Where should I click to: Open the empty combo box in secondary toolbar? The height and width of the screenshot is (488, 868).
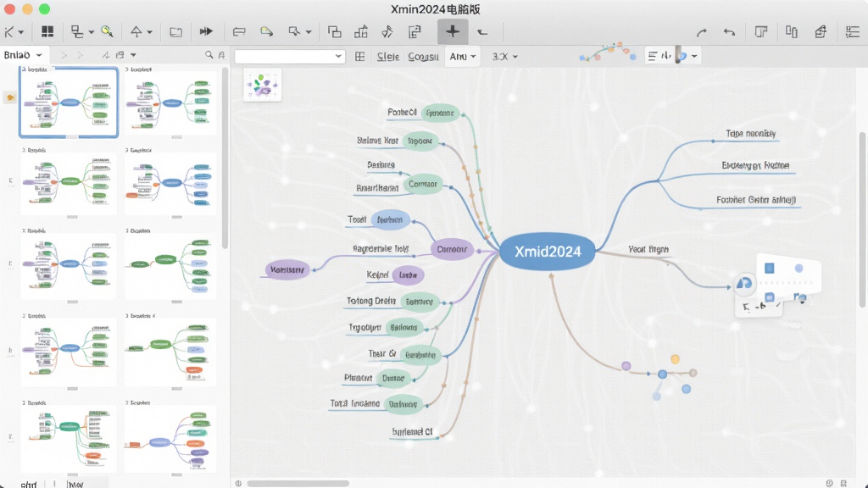[x=290, y=57]
